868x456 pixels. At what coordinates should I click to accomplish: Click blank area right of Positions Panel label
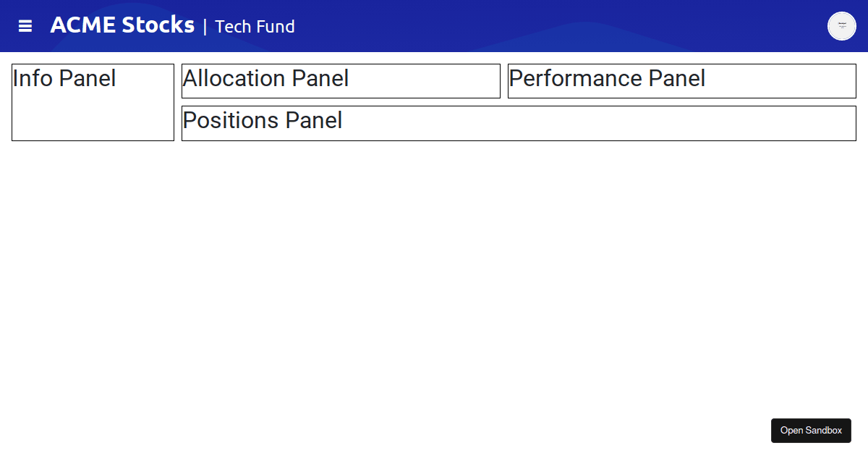point(600,123)
